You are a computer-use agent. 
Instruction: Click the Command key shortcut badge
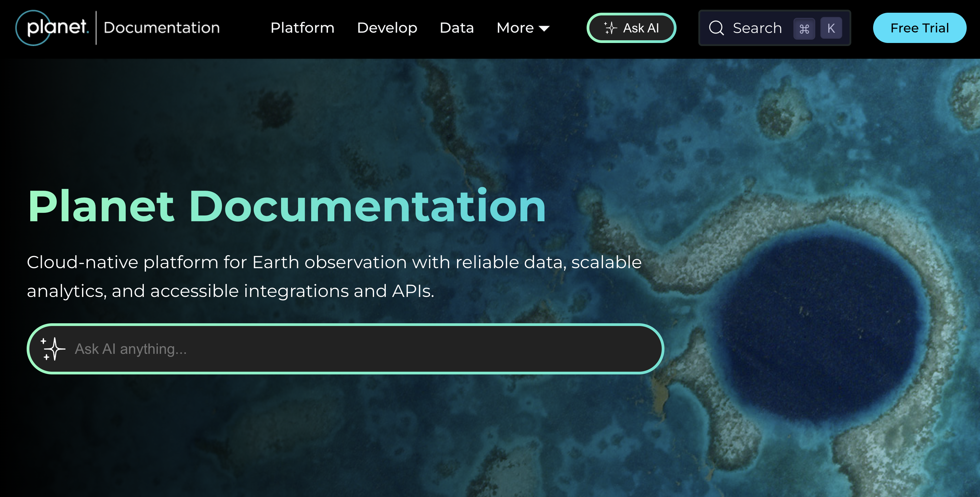coord(804,28)
